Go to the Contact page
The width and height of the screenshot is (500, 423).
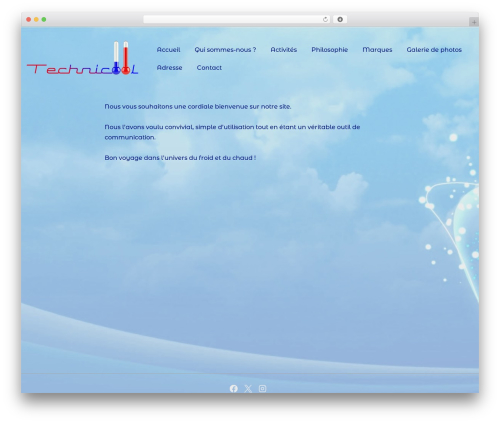coord(209,68)
